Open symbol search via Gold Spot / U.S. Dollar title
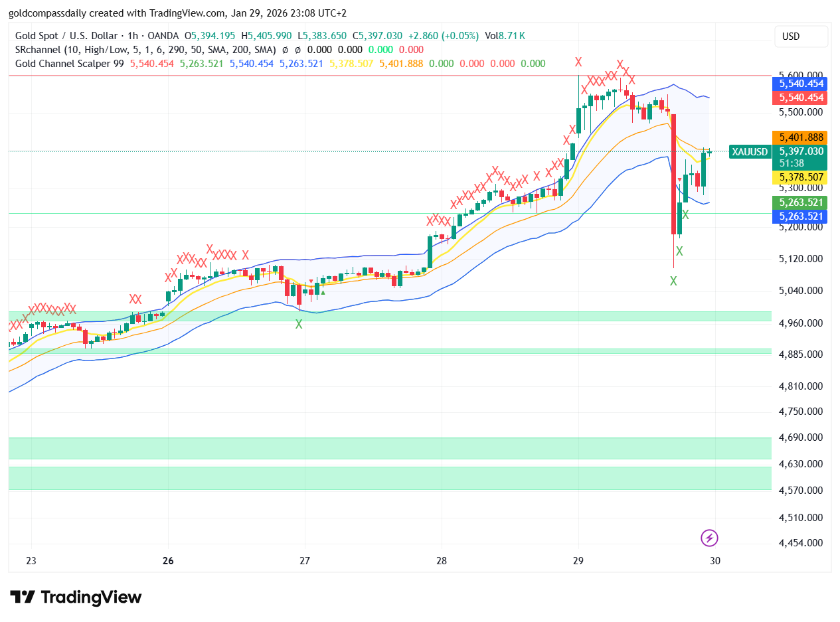 coord(66,35)
